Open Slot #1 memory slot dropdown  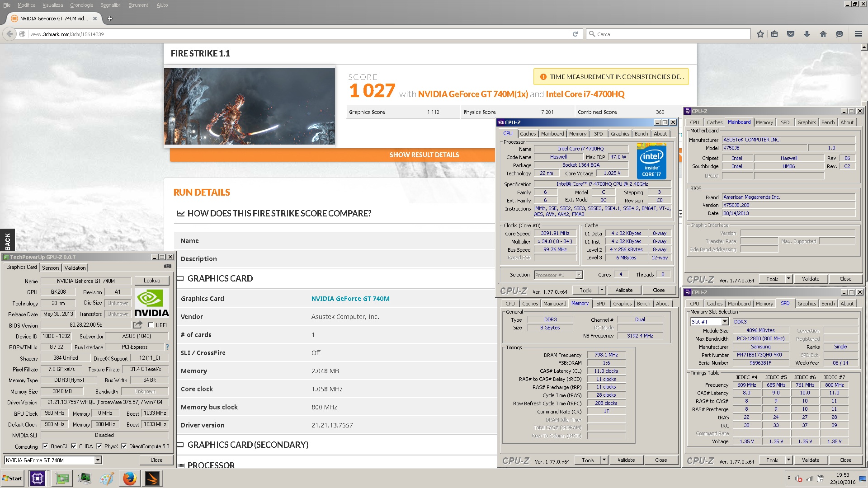725,322
